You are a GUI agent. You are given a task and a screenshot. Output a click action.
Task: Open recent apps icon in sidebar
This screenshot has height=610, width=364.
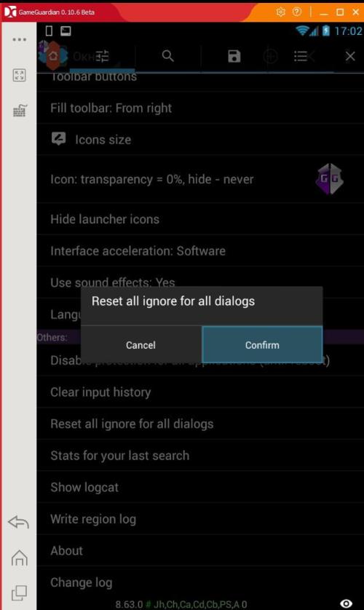pos(19,593)
